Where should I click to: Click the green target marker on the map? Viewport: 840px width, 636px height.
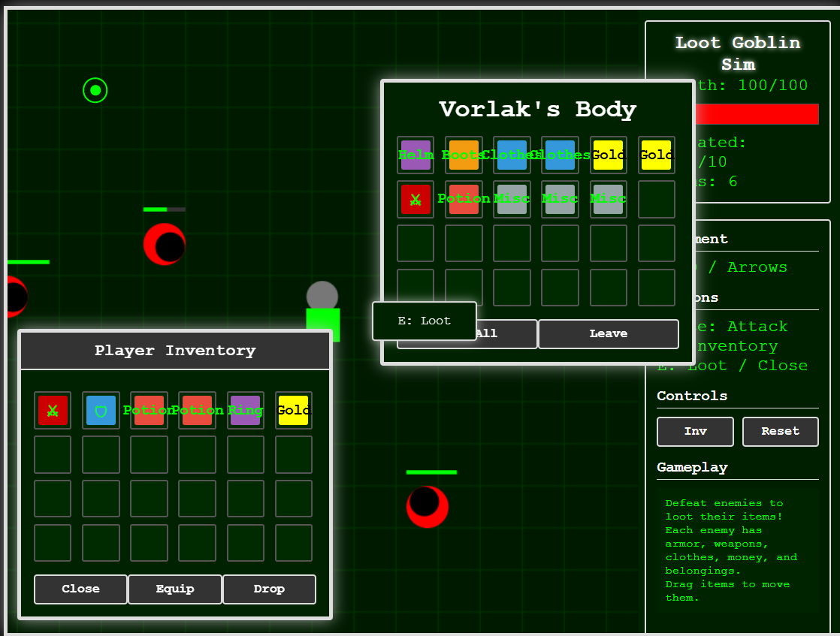(95, 90)
